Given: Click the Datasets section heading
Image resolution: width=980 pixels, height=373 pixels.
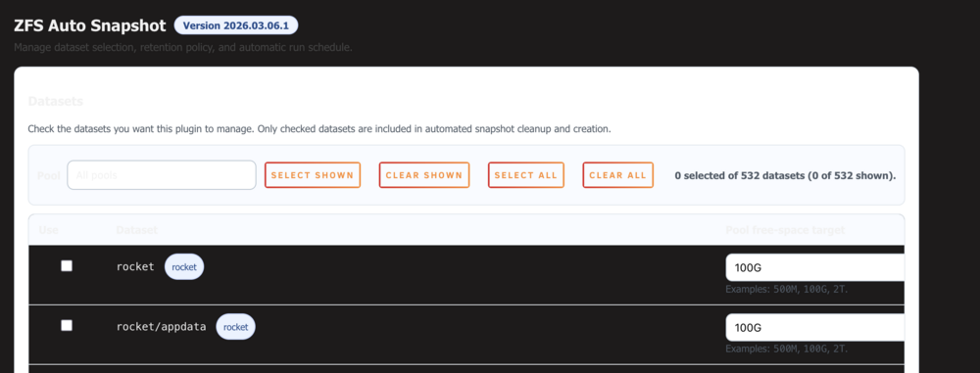Looking at the screenshot, I should click(x=56, y=101).
